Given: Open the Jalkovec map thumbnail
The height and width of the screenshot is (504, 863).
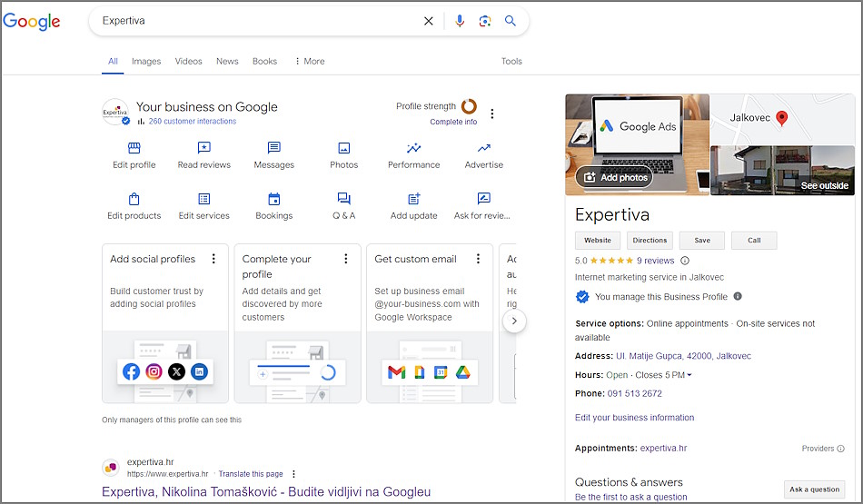Looking at the screenshot, I should (x=782, y=119).
